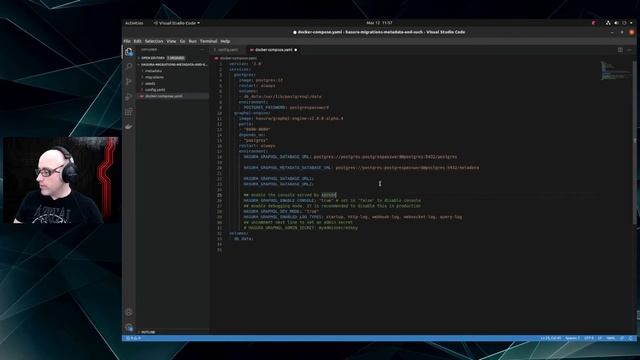The width and height of the screenshot is (640, 360).
Task: Open Visual Studio Code app menu dropdown
Action: click(x=176, y=23)
